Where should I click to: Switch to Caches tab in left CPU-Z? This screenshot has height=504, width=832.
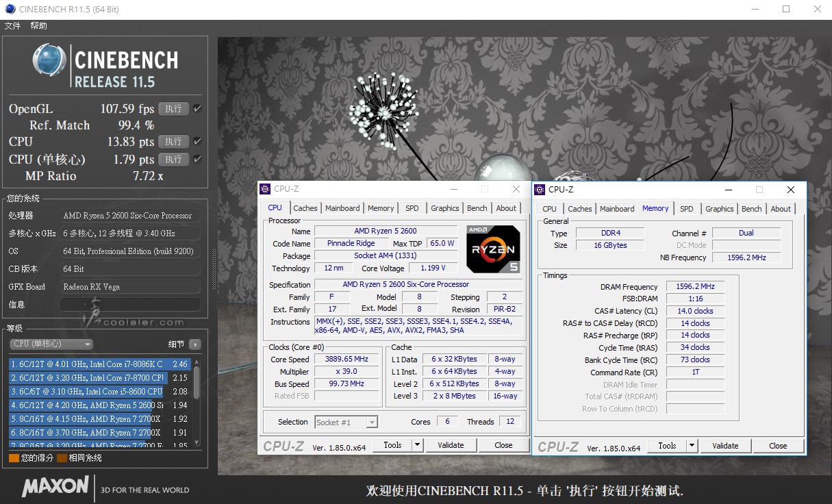(305, 208)
